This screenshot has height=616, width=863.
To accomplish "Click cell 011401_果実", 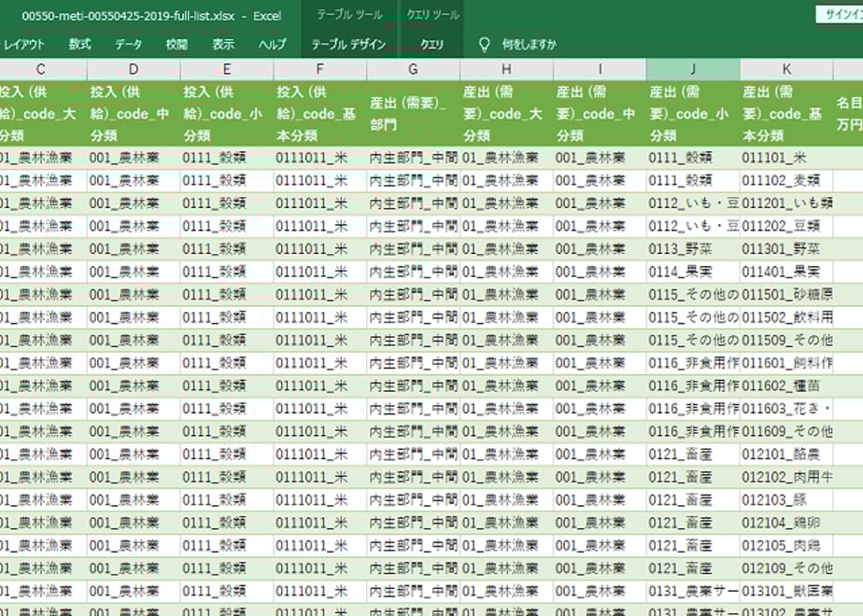I will tap(786, 272).
